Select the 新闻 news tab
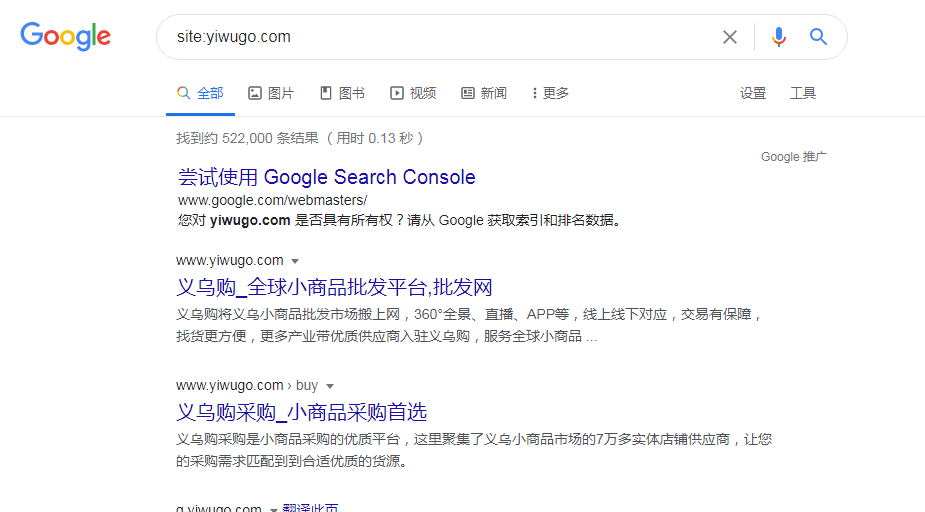This screenshot has width=925, height=512. [484, 93]
